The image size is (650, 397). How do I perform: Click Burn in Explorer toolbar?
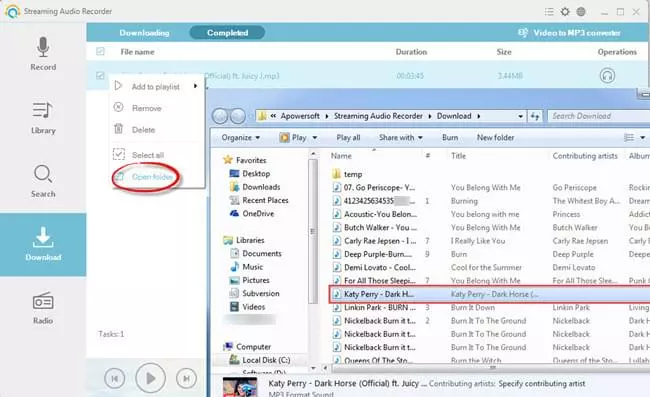coord(450,138)
